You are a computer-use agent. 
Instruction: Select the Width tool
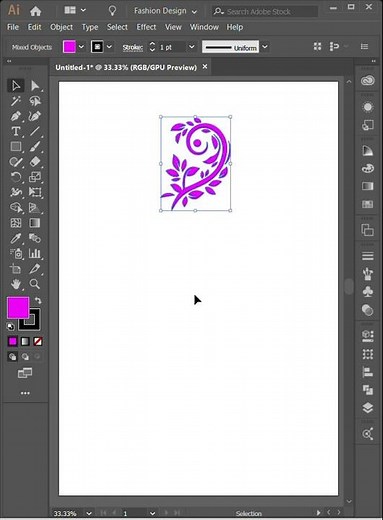pos(16,192)
